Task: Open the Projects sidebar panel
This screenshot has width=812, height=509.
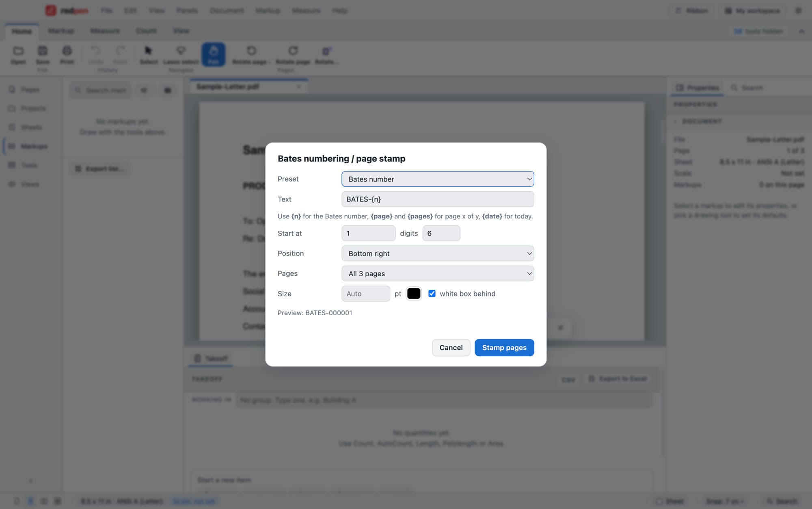Action: tap(30, 108)
